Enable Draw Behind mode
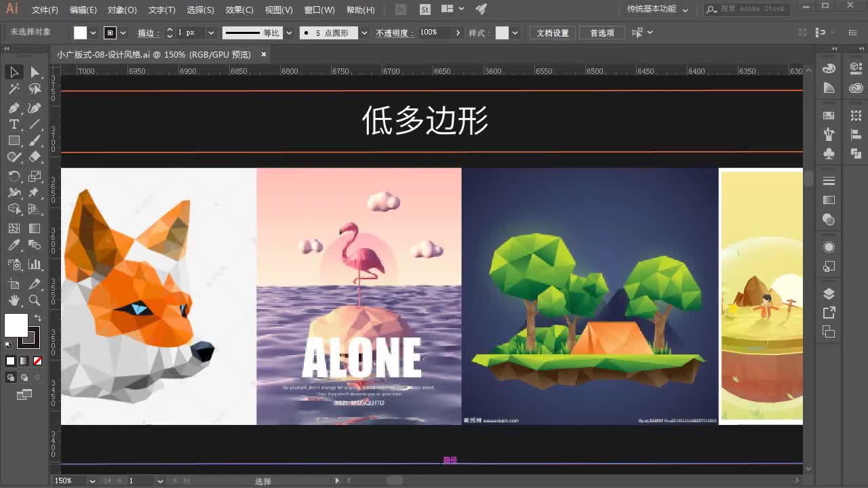Viewport: 868px width, 488px height. point(24,378)
